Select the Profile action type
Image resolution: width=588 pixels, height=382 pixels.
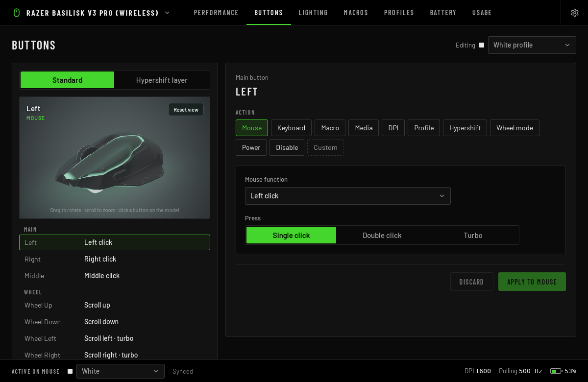tap(424, 128)
